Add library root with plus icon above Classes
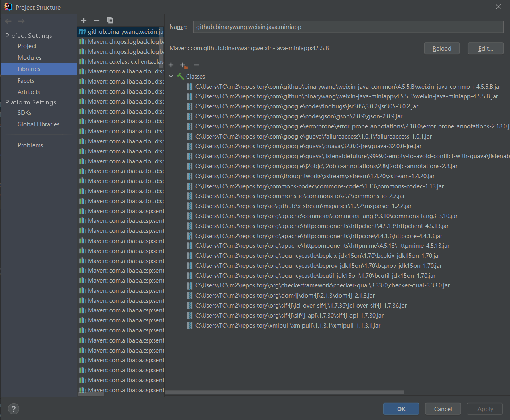Screen dimensions: 510x420 [171, 65]
